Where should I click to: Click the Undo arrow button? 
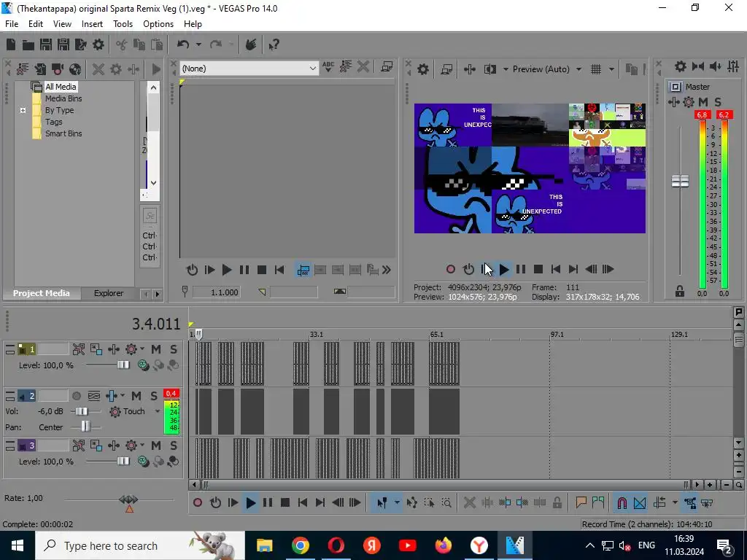(x=183, y=44)
